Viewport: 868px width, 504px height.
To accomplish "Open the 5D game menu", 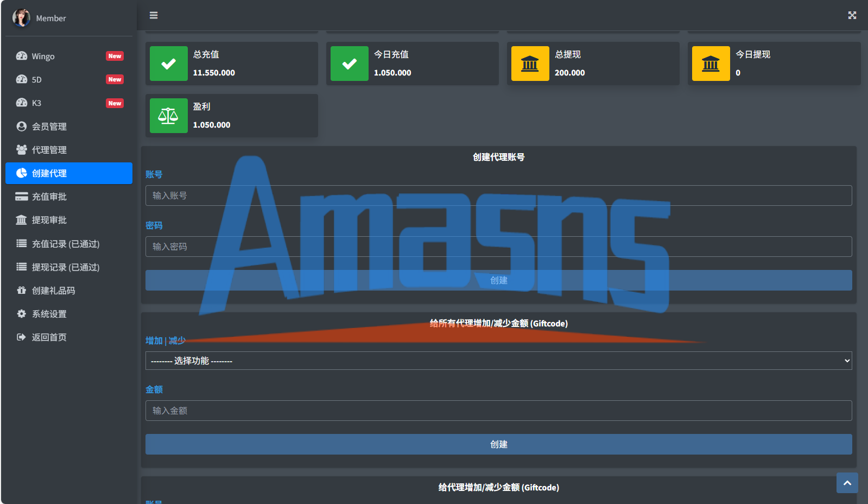I will click(x=69, y=79).
